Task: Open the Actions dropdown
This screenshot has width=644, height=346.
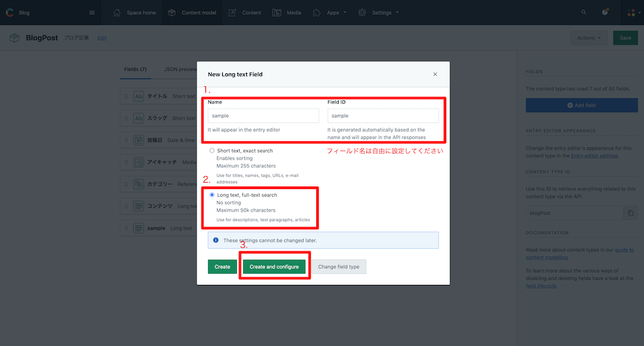Action: point(589,38)
